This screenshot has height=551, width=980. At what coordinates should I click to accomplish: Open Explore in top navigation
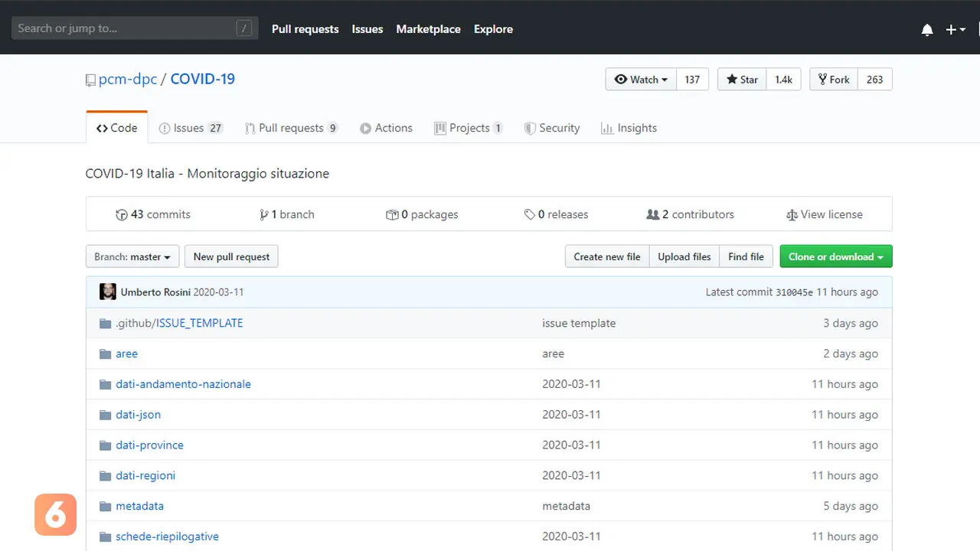coord(493,29)
